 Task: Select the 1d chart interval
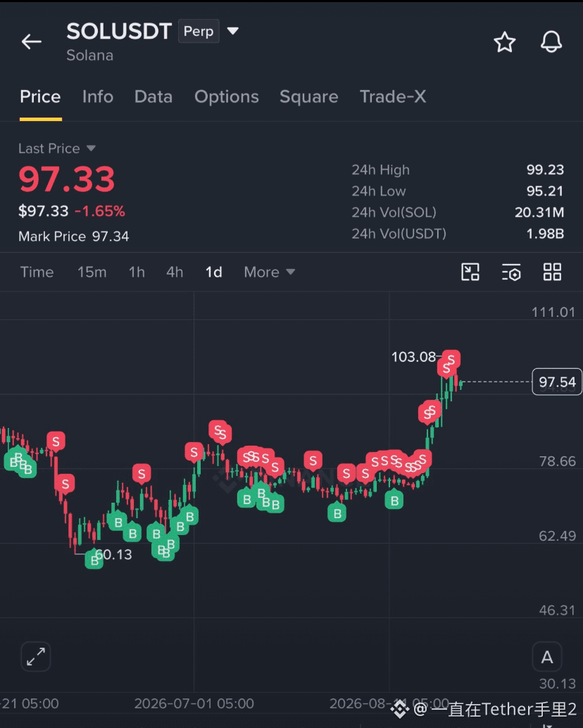pos(213,272)
